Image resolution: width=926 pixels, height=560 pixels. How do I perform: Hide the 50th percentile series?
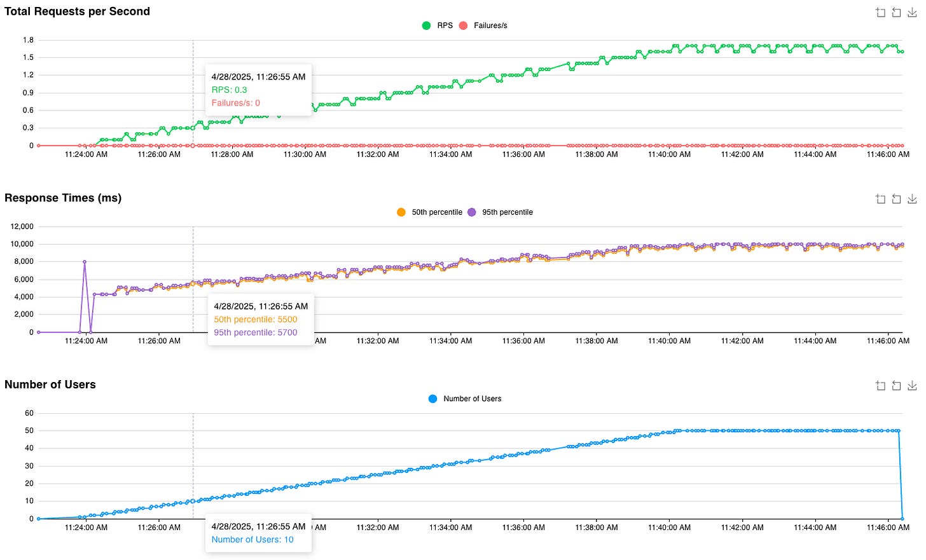coord(429,212)
